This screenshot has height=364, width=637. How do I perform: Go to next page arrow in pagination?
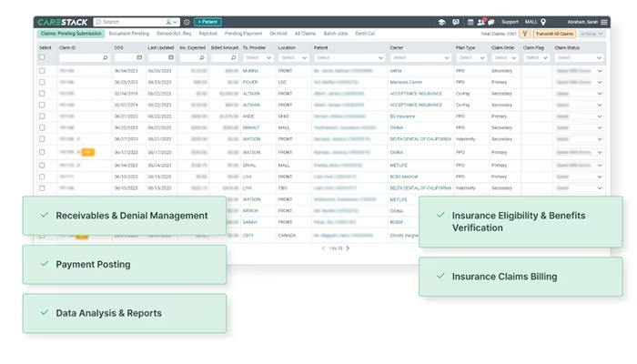348,248
